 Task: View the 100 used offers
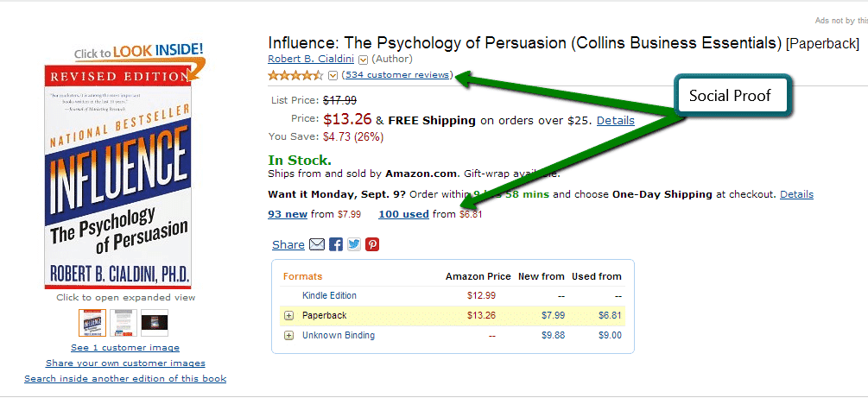[403, 214]
